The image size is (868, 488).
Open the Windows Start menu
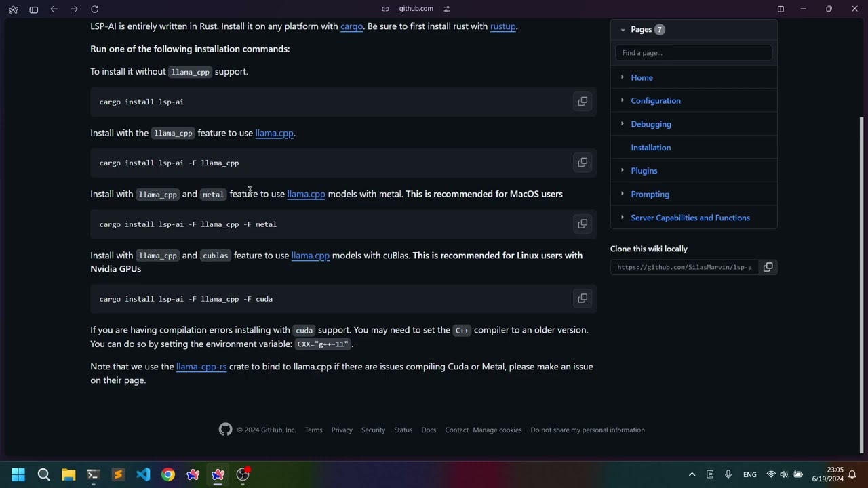click(x=18, y=474)
